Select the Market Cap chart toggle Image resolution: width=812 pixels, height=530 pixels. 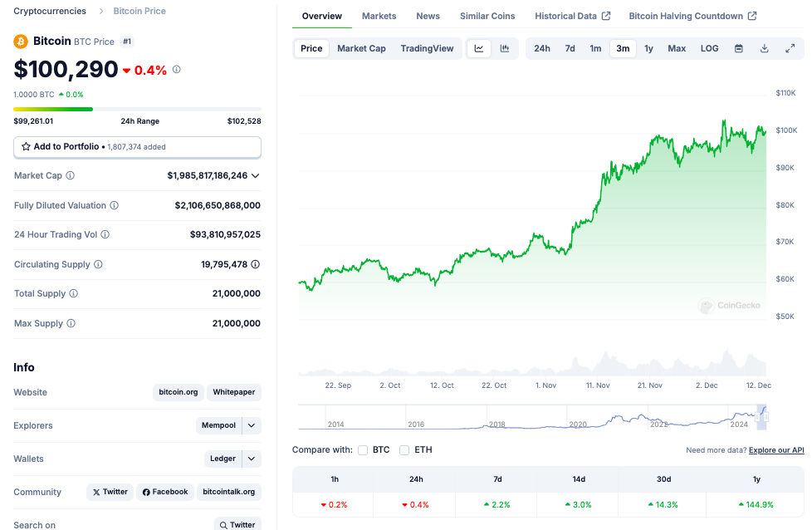coord(361,49)
